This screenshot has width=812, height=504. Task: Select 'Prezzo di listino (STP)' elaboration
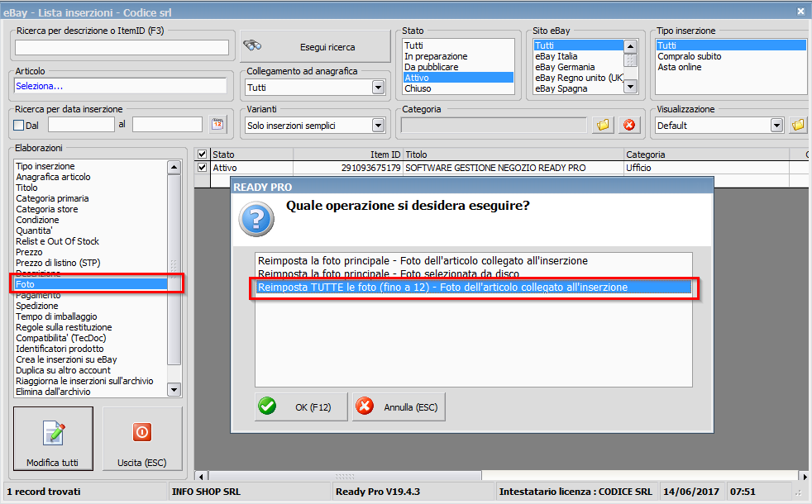[91, 263]
